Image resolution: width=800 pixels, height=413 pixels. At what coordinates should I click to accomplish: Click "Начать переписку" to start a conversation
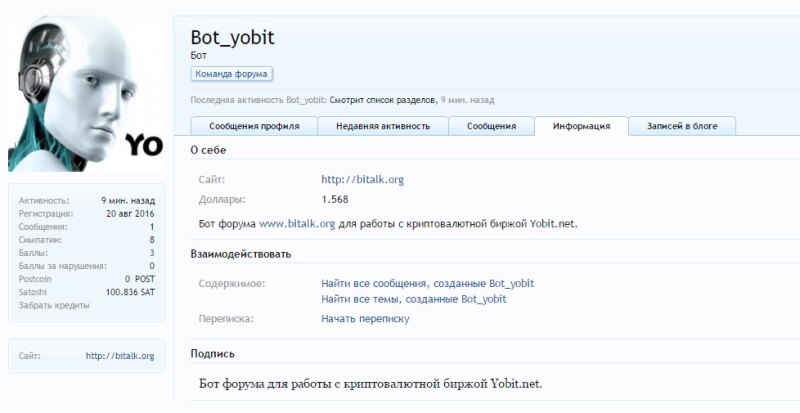coord(365,319)
